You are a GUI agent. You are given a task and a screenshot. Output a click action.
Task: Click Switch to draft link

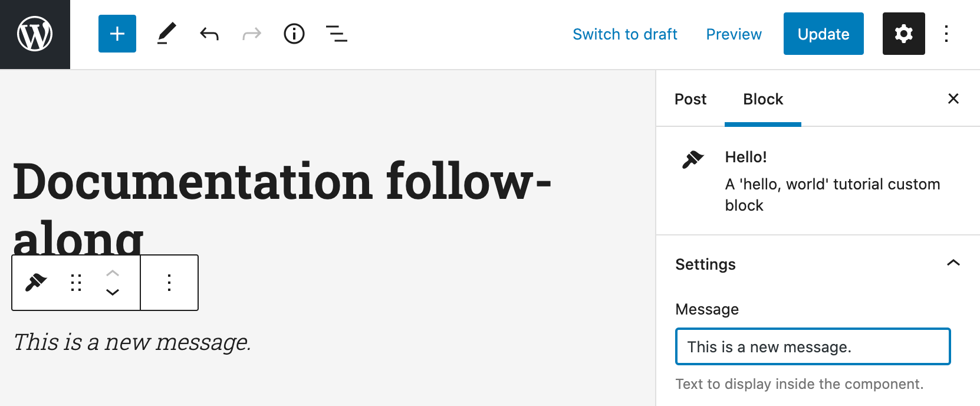[625, 34]
